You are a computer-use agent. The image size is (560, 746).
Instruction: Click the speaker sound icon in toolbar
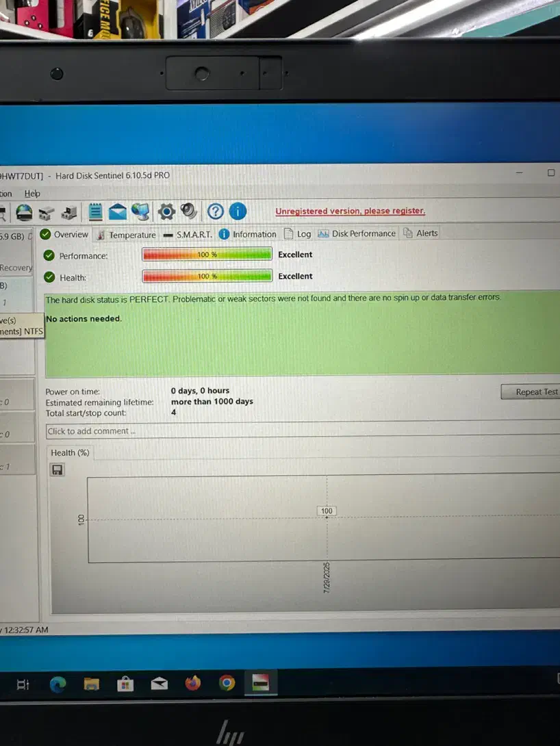coord(189,211)
